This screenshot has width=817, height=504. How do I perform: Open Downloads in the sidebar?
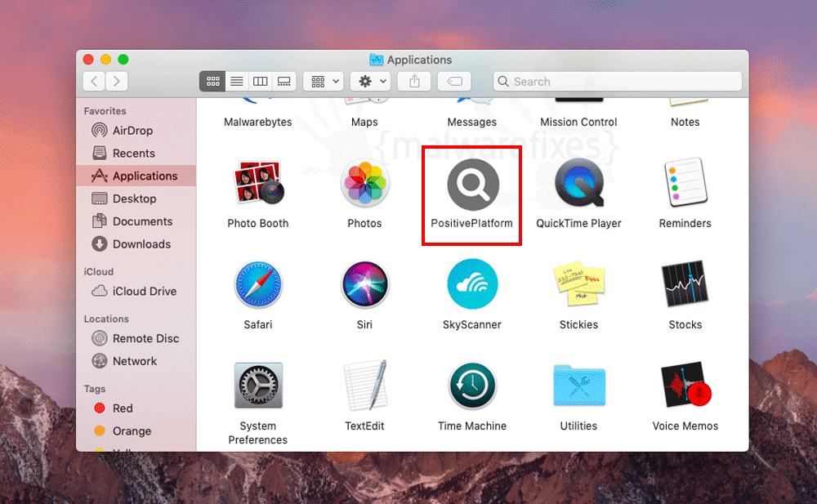pyautogui.click(x=136, y=244)
